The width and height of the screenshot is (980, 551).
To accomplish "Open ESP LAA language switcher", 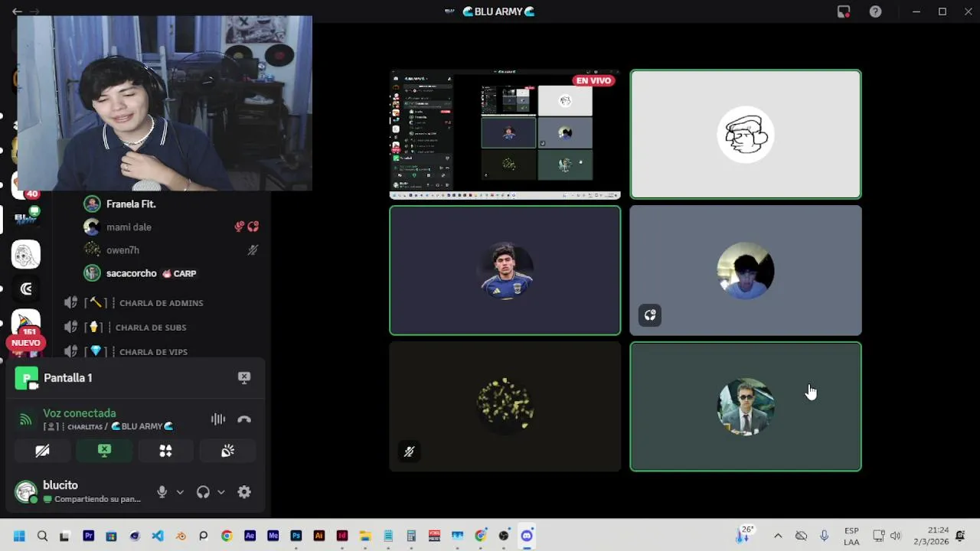I will 851,536.
